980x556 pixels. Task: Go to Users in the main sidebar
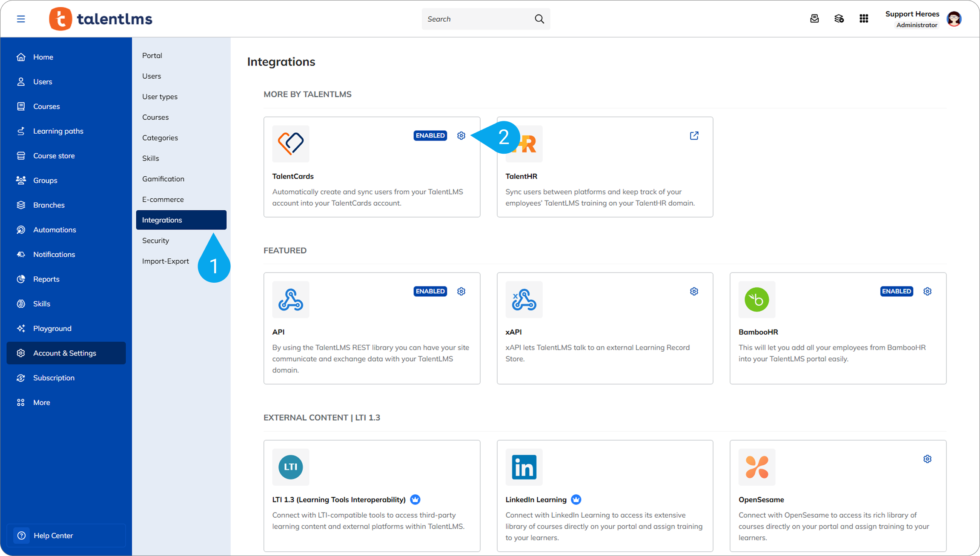point(66,82)
